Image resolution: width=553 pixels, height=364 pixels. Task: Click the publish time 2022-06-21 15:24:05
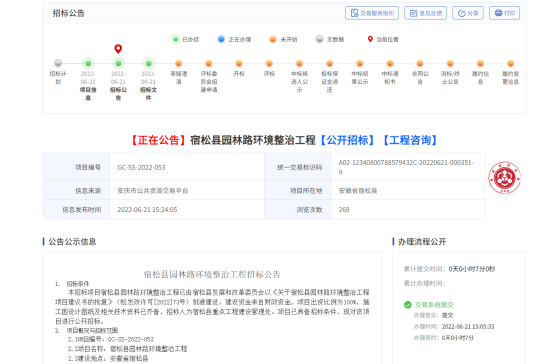147,210
